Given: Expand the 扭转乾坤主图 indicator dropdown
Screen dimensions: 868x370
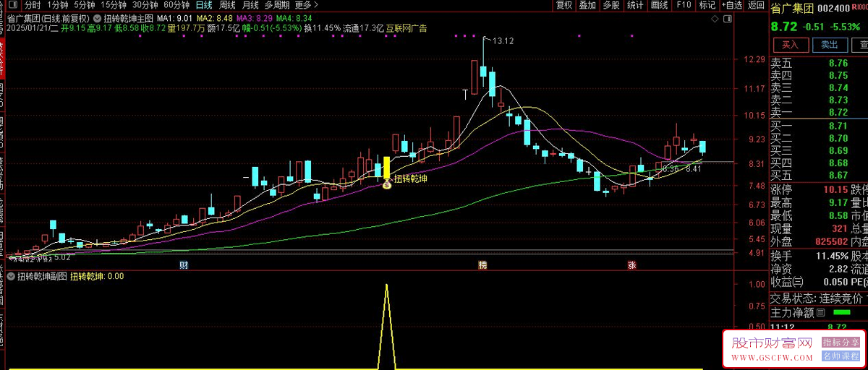Looking at the screenshot, I should pos(98,17).
